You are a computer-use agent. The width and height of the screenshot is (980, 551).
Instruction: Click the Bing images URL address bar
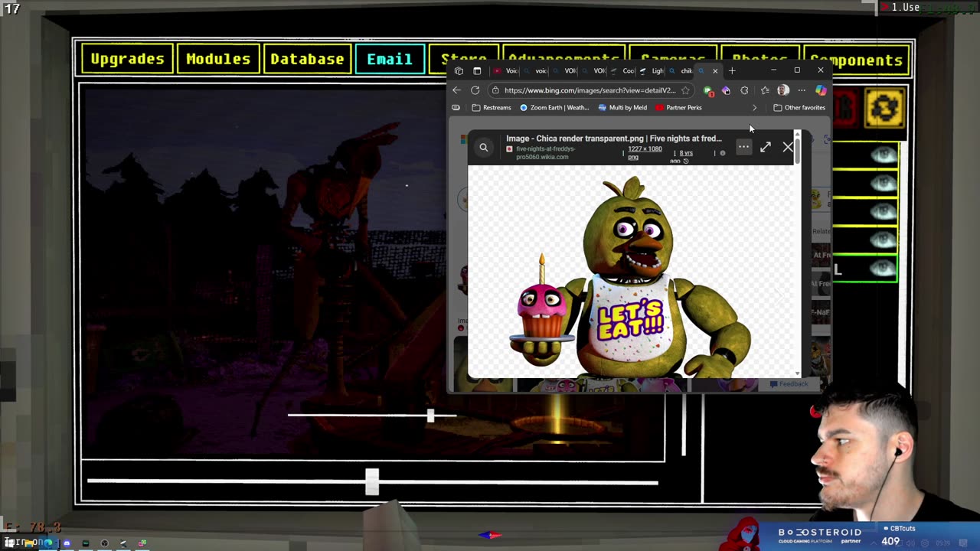(x=590, y=90)
